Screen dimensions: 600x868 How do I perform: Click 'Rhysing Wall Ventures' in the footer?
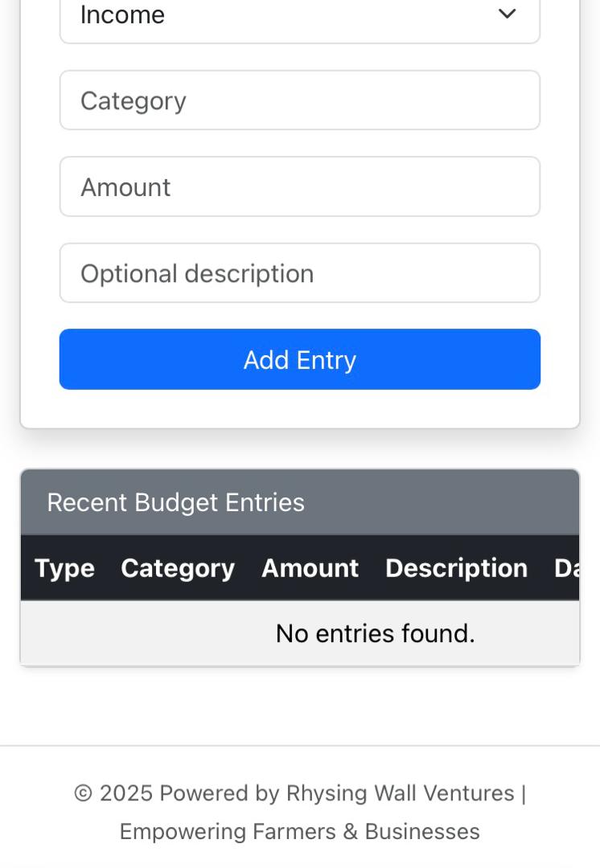coord(400,794)
